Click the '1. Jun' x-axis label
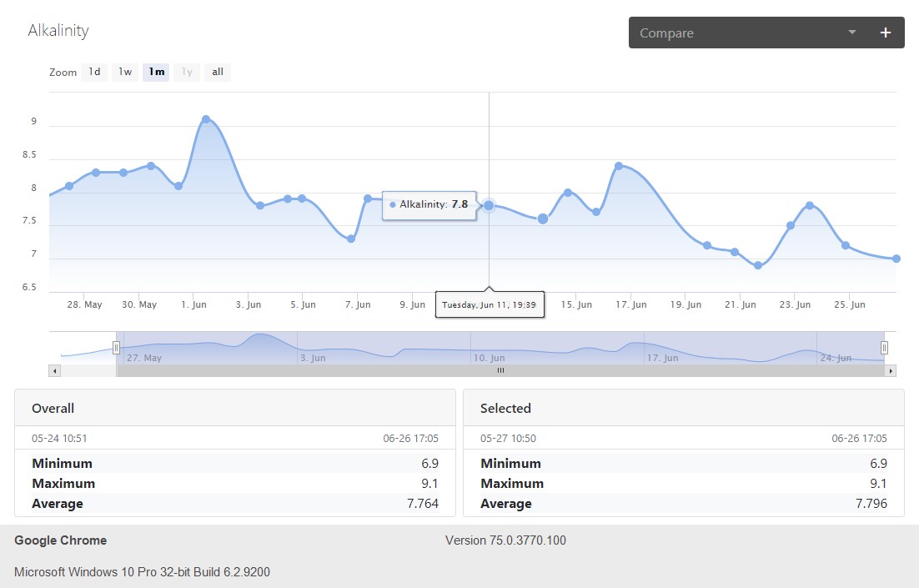This screenshot has height=588, width=919. [193, 305]
